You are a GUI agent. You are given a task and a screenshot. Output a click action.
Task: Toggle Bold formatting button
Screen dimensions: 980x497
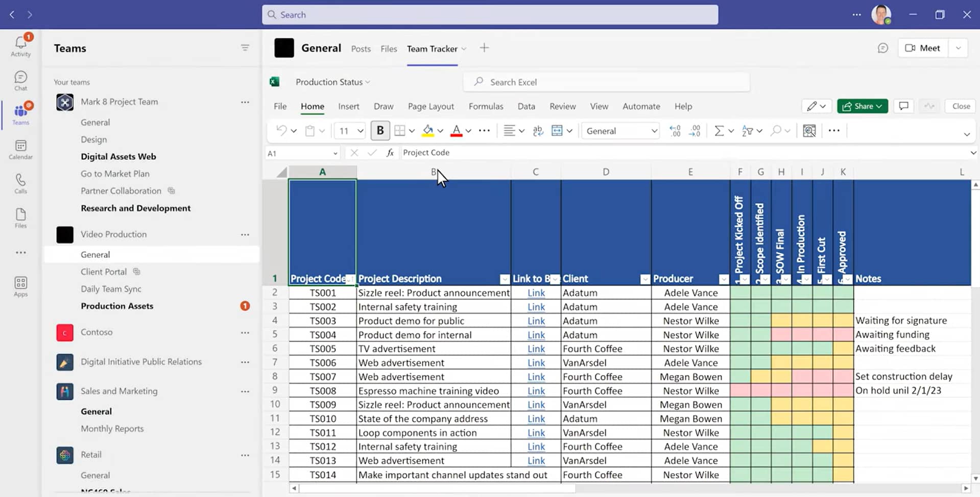(380, 131)
